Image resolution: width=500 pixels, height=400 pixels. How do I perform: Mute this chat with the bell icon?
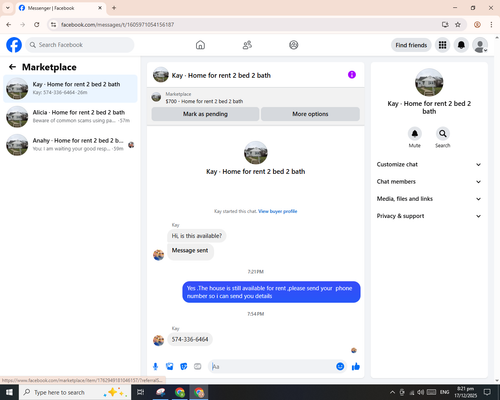(x=415, y=133)
